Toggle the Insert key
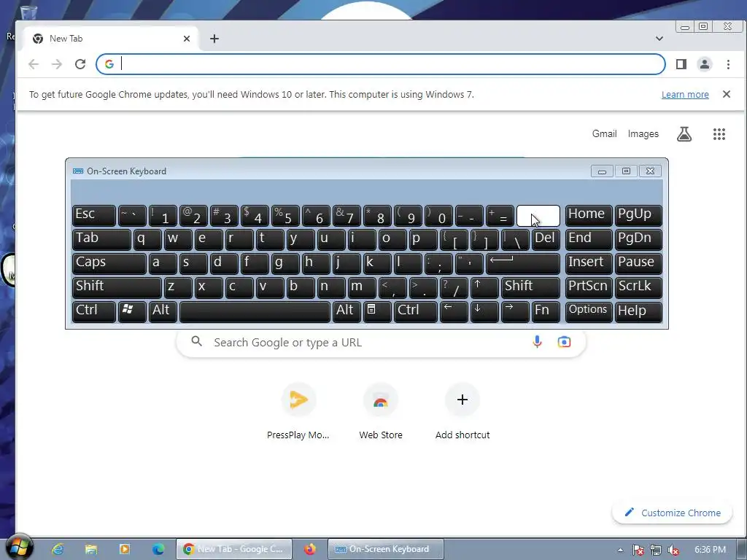This screenshot has width=747, height=560. tap(589, 262)
